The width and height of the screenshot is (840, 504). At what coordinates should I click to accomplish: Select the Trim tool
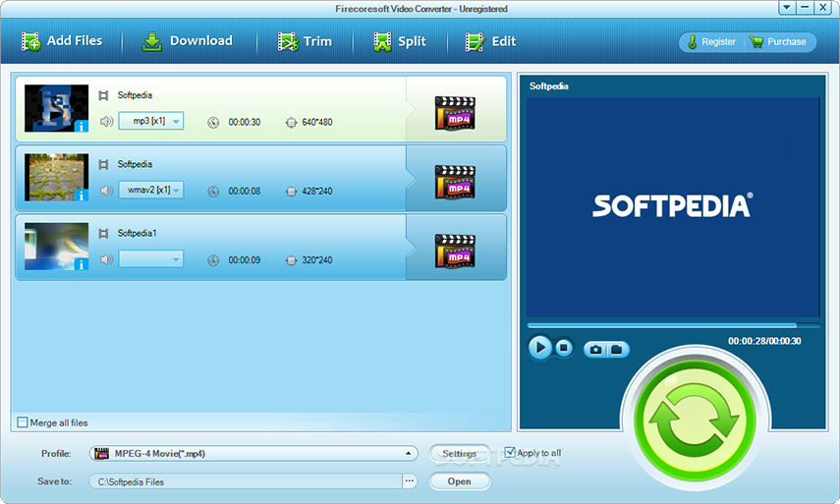pyautogui.click(x=305, y=41)
